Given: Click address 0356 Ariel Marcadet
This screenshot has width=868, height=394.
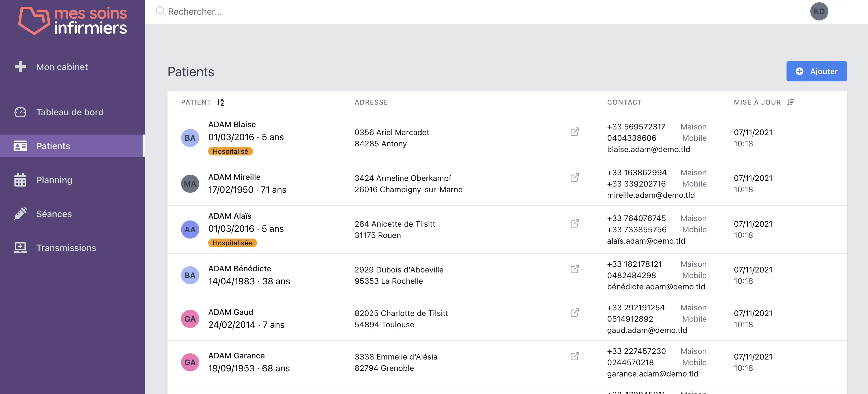Looking at the screenshot, I should click(392, 132).
